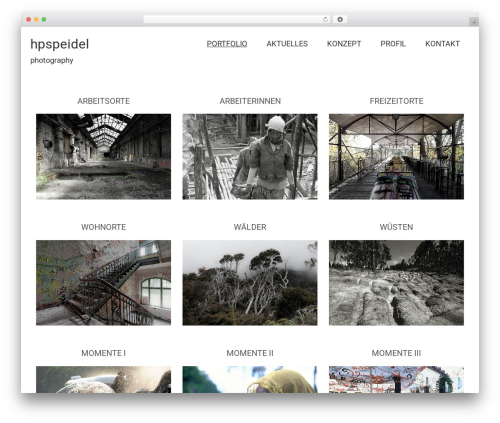
Task: Go to the AKTUELLES page
Action: click(287, 44)
